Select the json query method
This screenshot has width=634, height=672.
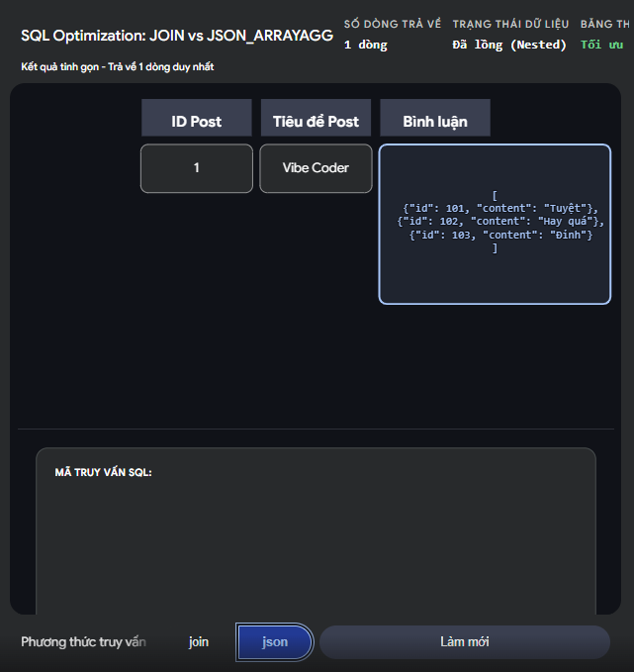point(275,641)
